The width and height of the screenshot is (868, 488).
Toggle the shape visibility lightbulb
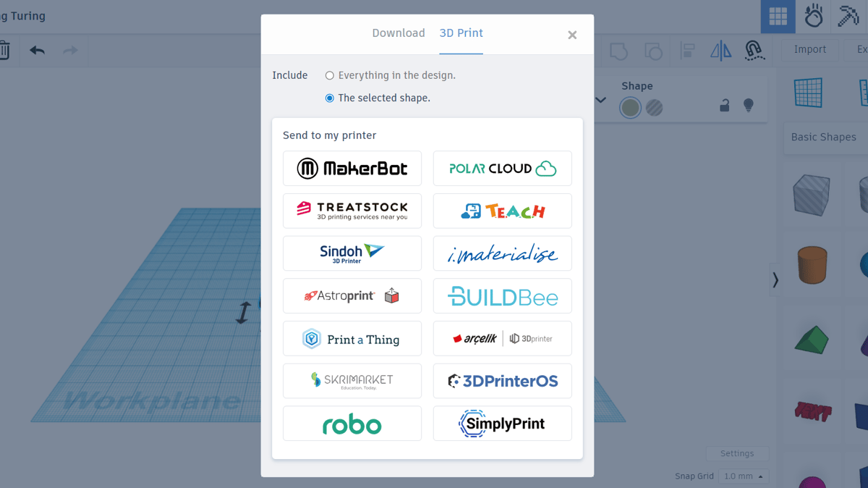(x=749, y=106)
